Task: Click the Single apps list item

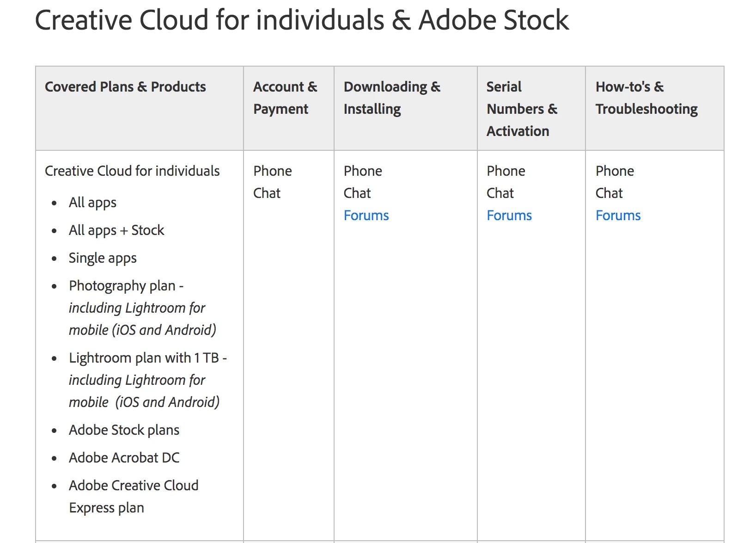Action: [103, 258]
